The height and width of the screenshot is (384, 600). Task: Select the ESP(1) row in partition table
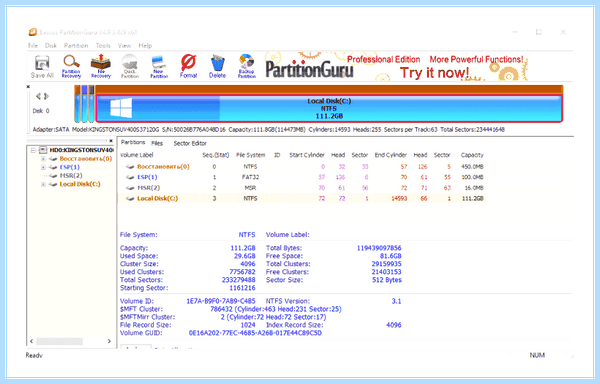pos(302,177)
